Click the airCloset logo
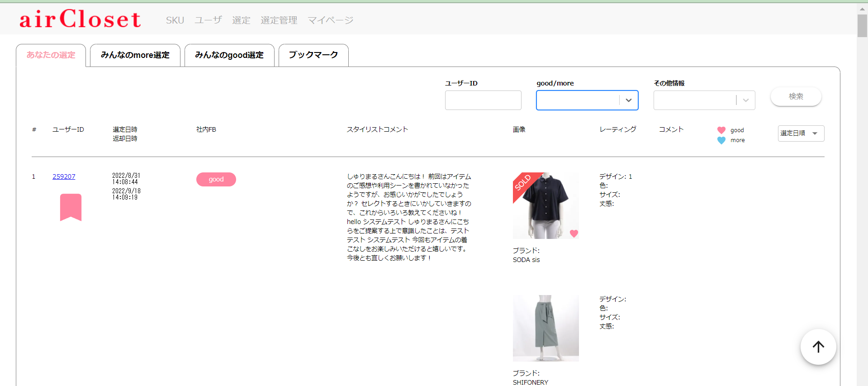This screenshot has width=868, height=386. pyautogui.click(x=80, y=19)
